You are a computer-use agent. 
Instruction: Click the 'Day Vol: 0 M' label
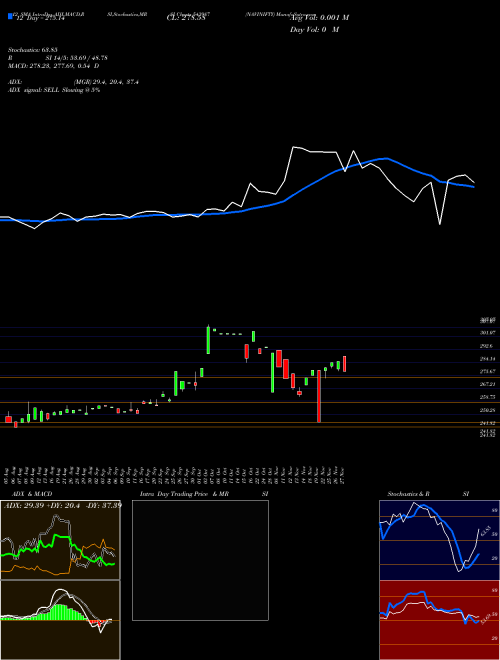[x=314, y=30]
